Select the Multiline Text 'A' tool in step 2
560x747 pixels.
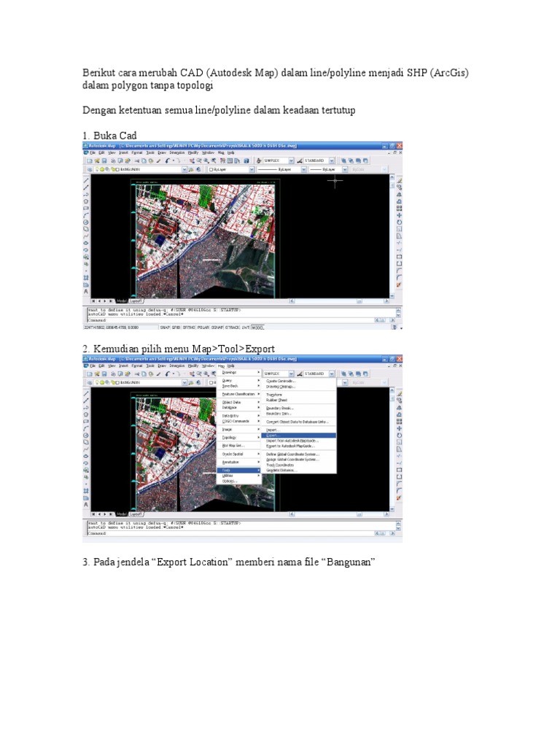[x=86, y=504]
